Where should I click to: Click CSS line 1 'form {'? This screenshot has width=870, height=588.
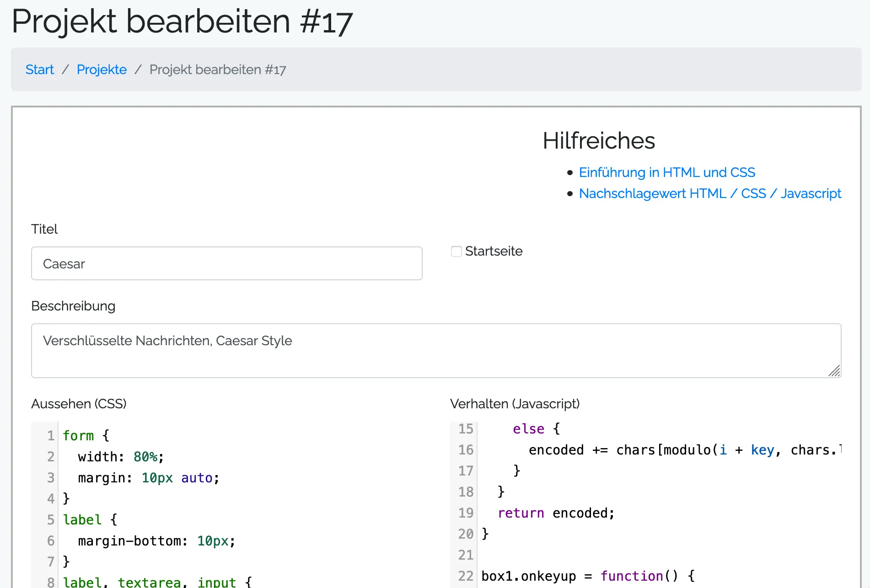(86, 435)
